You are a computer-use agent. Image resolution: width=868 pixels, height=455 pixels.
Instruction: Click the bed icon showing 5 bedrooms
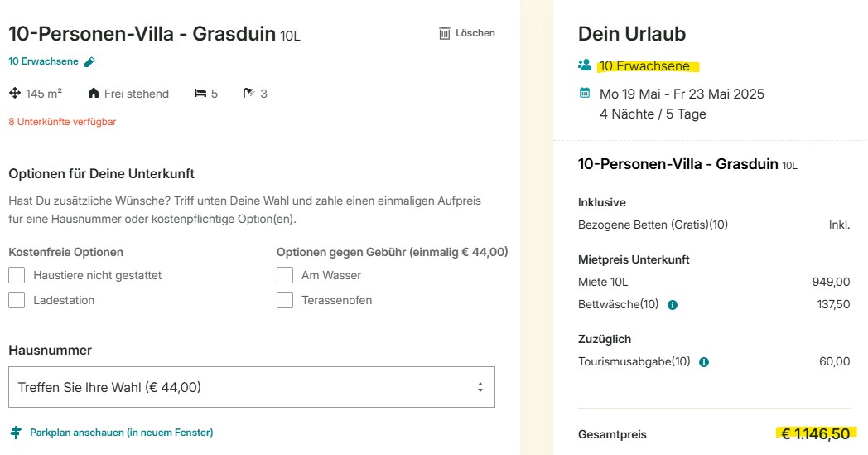coord(200,93)
